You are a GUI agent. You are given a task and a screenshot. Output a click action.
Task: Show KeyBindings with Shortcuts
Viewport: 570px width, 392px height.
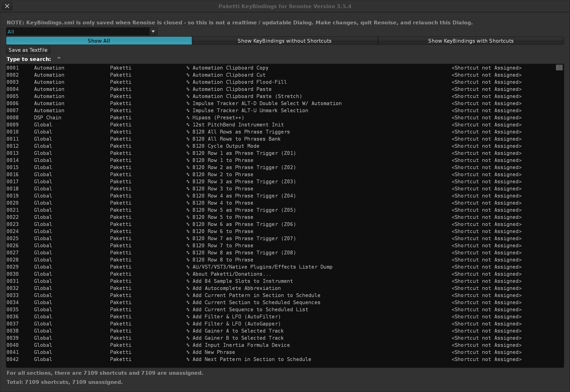point(471,41)
